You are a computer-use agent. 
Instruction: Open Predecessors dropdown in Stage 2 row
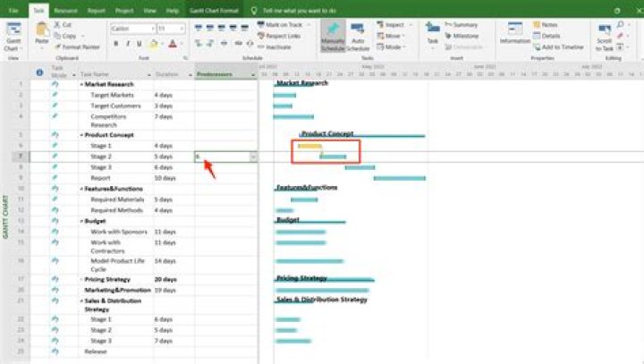253,157
